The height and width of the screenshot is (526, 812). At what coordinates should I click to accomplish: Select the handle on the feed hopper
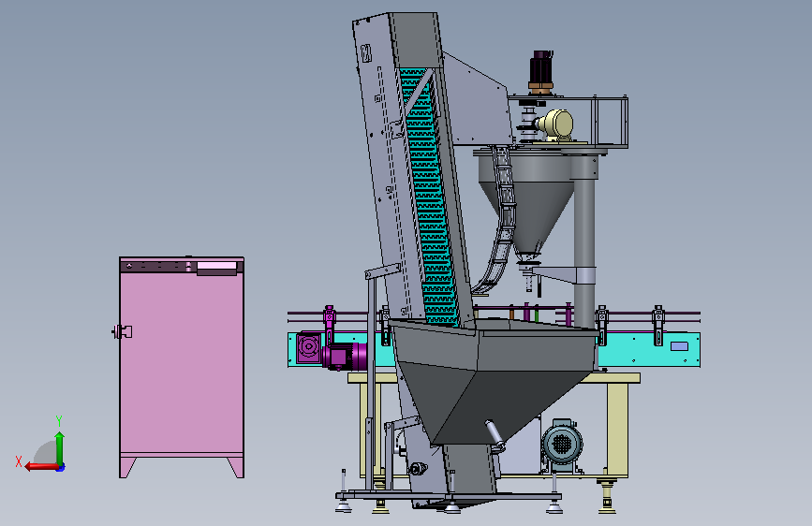click(x=495, y=435)
